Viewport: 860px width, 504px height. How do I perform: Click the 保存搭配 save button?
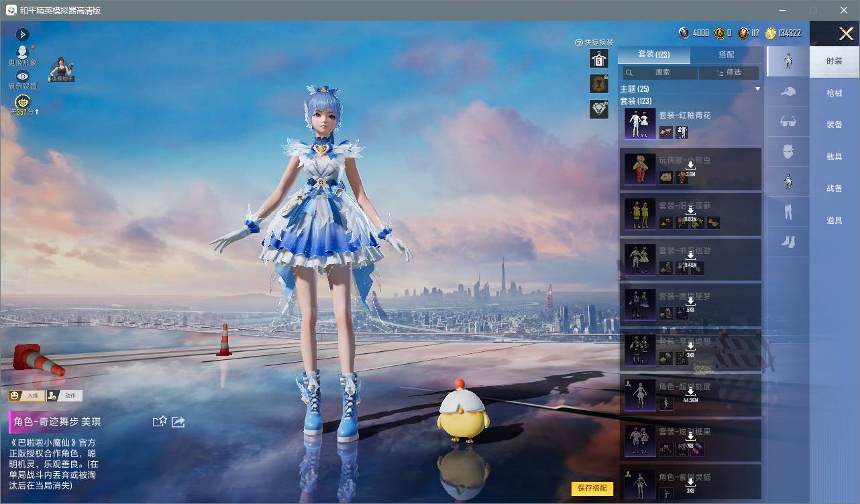592,488
